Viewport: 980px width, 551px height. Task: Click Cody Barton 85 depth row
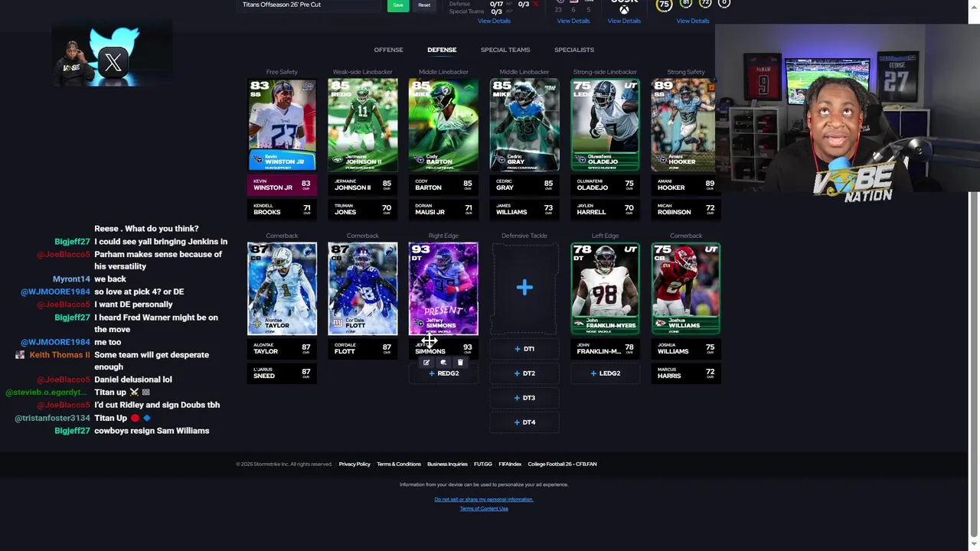pyautogui.click(x=443, y=184)
